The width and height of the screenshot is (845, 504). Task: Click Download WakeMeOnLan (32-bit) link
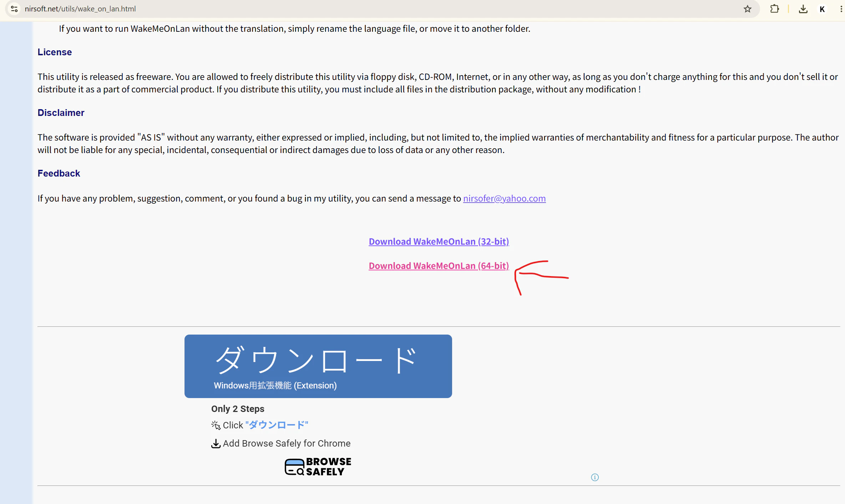tap(439, 241)
